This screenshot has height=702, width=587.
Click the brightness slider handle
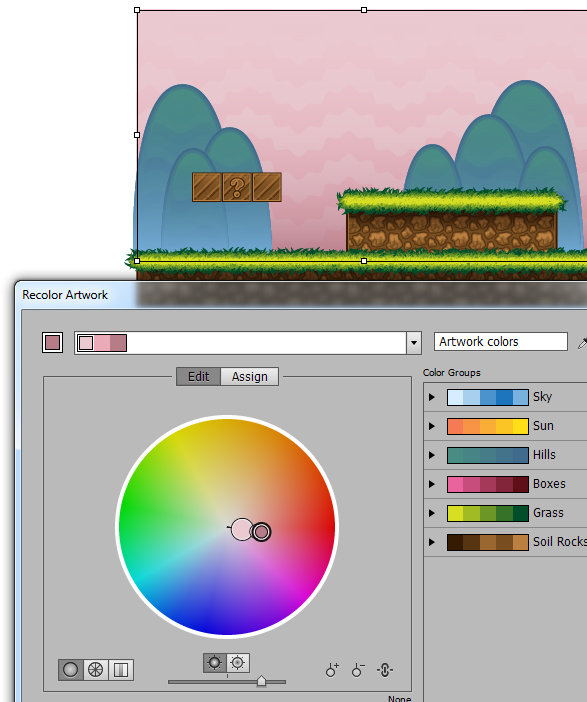[261, 681]
